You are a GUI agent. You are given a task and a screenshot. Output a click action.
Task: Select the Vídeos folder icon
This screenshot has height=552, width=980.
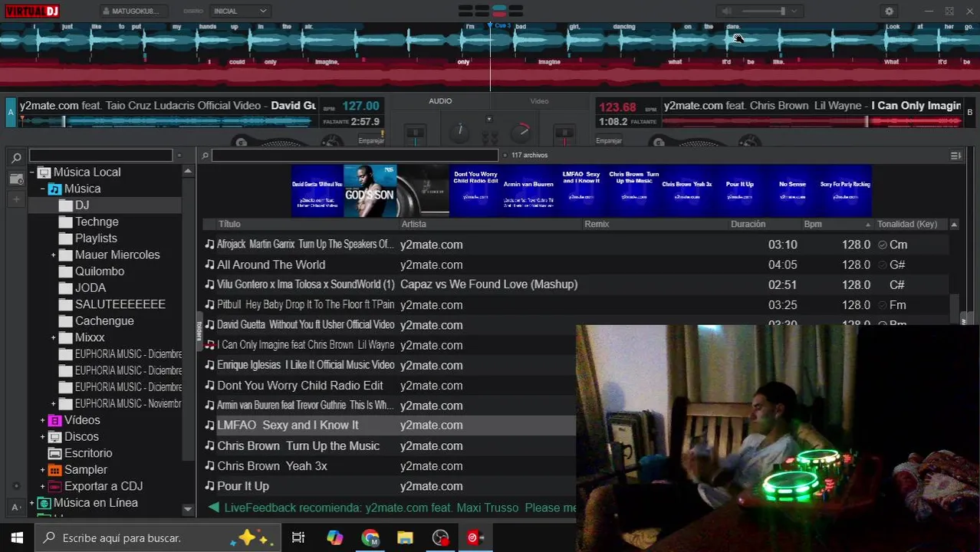tap(54, 420)
